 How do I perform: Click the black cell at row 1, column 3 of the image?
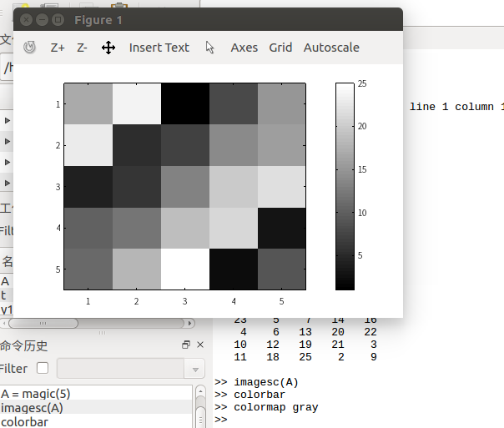pyautogui.click(x=184, y=103)
